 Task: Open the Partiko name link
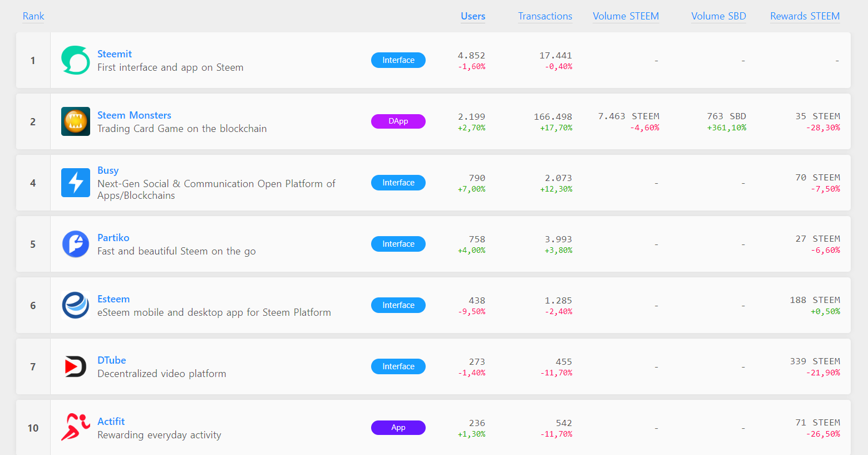(x=114, y=238)
